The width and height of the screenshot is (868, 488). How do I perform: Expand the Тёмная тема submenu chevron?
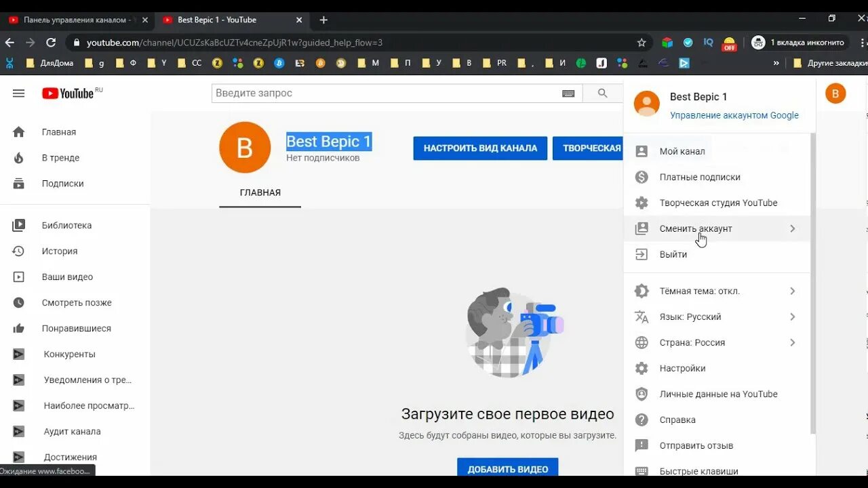tap(792, 291)
